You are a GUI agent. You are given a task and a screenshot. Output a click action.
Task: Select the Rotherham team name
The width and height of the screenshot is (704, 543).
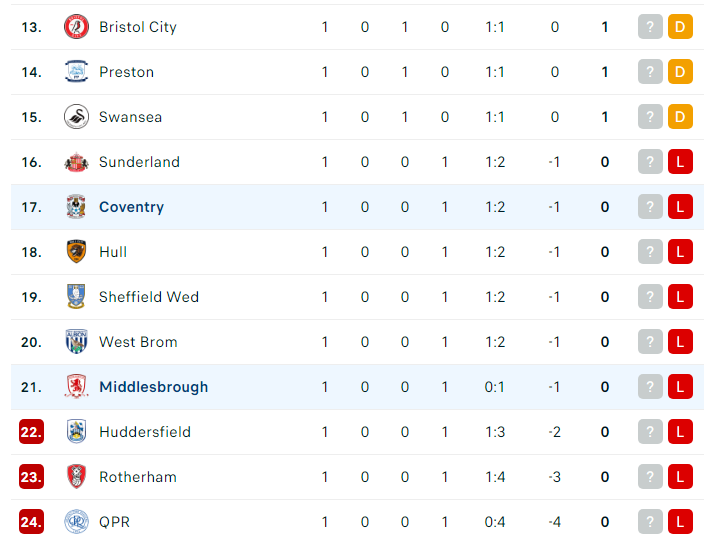pos(138,477)
